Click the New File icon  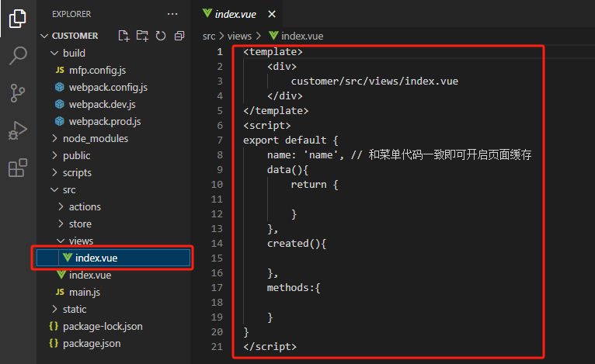tap(124, 36)
